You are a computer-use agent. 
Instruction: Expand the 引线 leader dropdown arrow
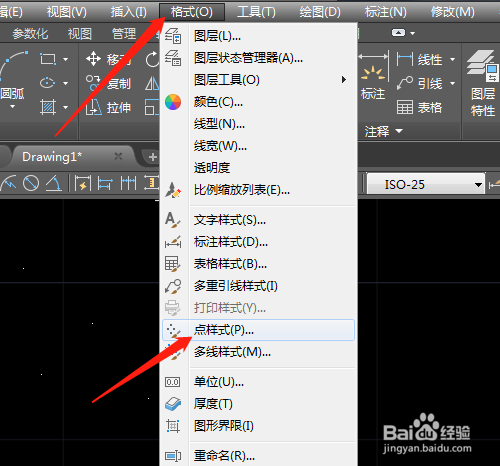tap(452, 83)
